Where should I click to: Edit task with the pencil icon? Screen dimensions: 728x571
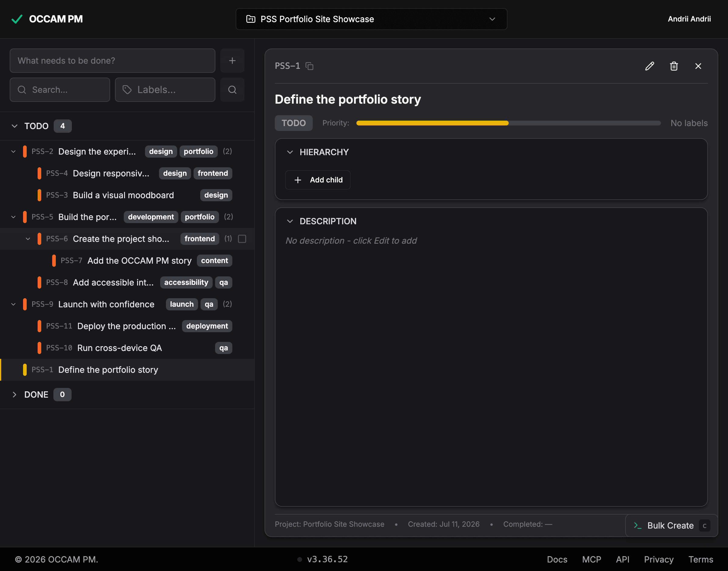(x=649, y=66)
